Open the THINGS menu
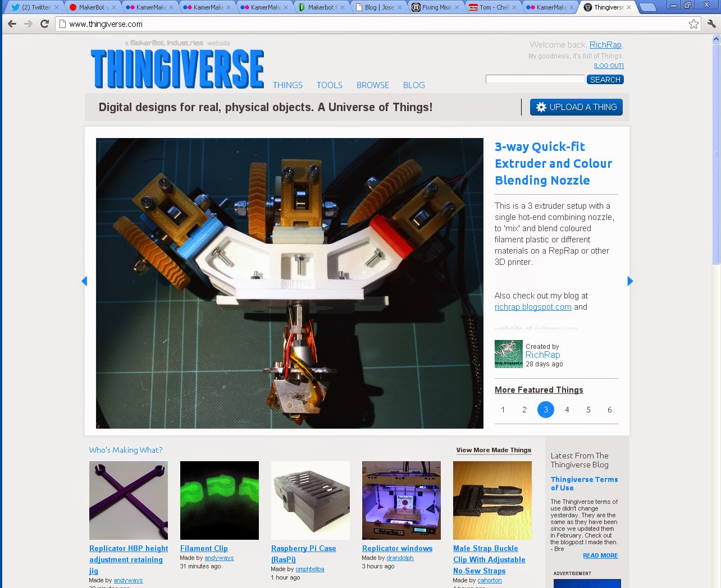Screen dimensions: 721x588 288,85
